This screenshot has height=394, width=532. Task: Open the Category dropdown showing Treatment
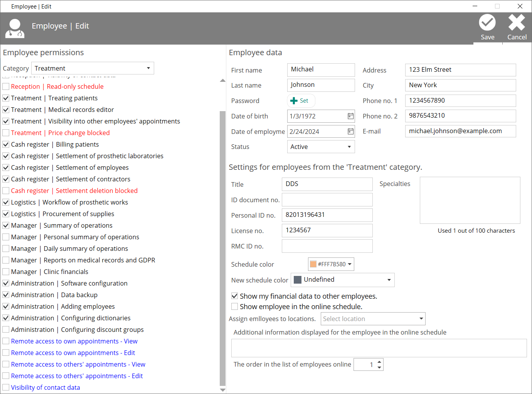click(93, 68)
